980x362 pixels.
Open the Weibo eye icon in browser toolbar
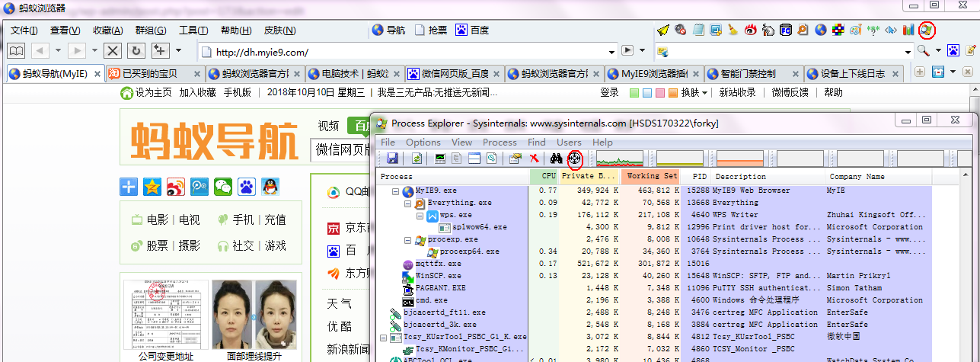[751, 30]
